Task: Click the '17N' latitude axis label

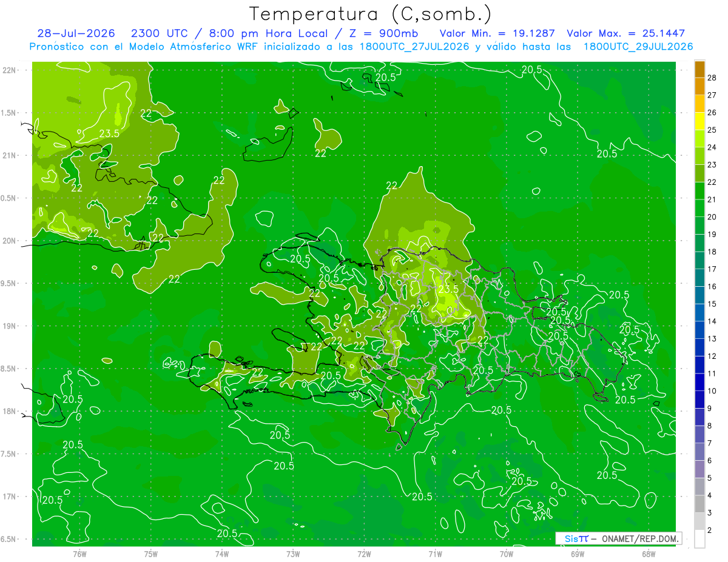Action: tap(10, 497)
